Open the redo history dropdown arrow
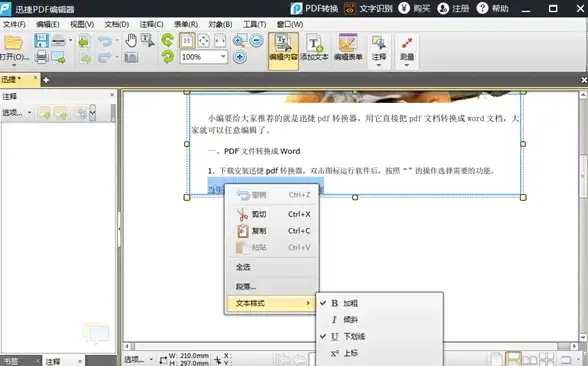 point(117,57)
